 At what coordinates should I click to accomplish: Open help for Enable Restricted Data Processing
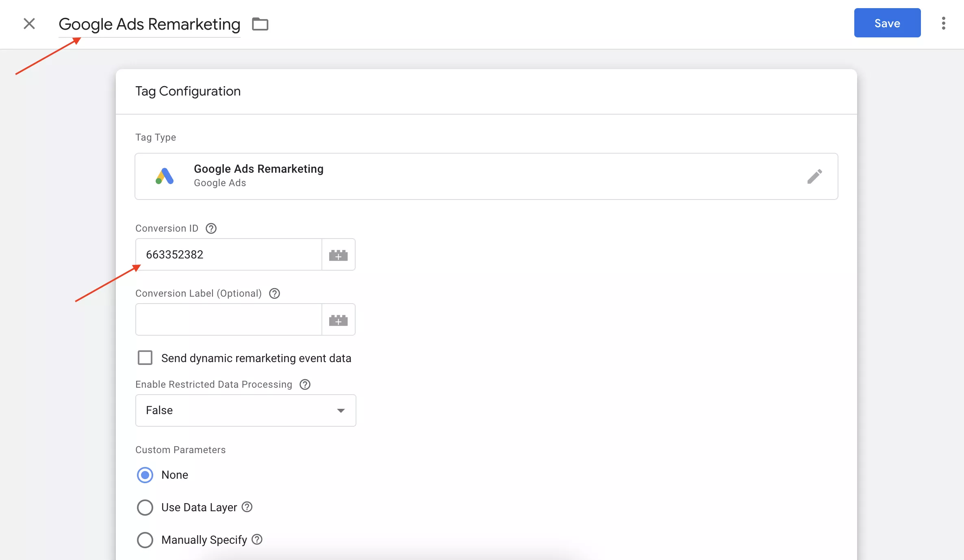305,384
